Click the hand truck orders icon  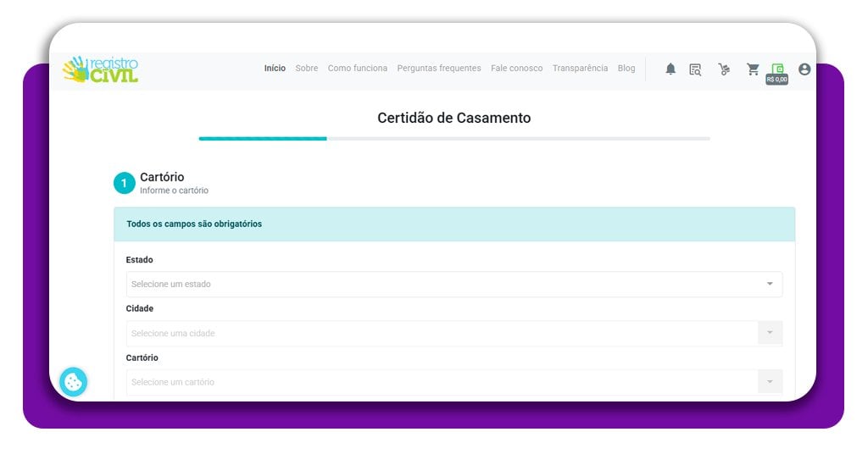coord(723,69)
